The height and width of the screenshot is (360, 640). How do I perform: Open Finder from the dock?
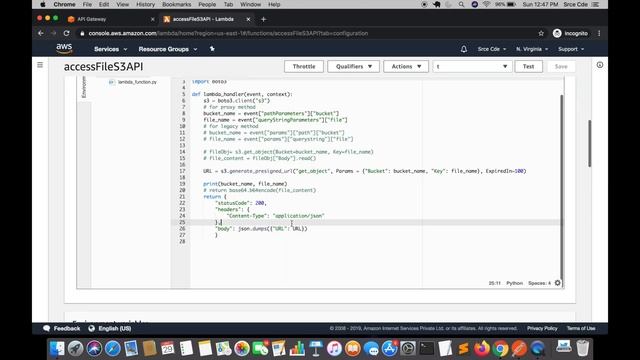57,349
